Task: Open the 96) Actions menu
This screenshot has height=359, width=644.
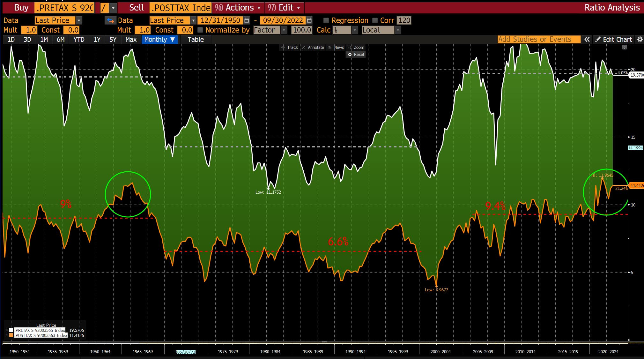Action: coord(237,8)
